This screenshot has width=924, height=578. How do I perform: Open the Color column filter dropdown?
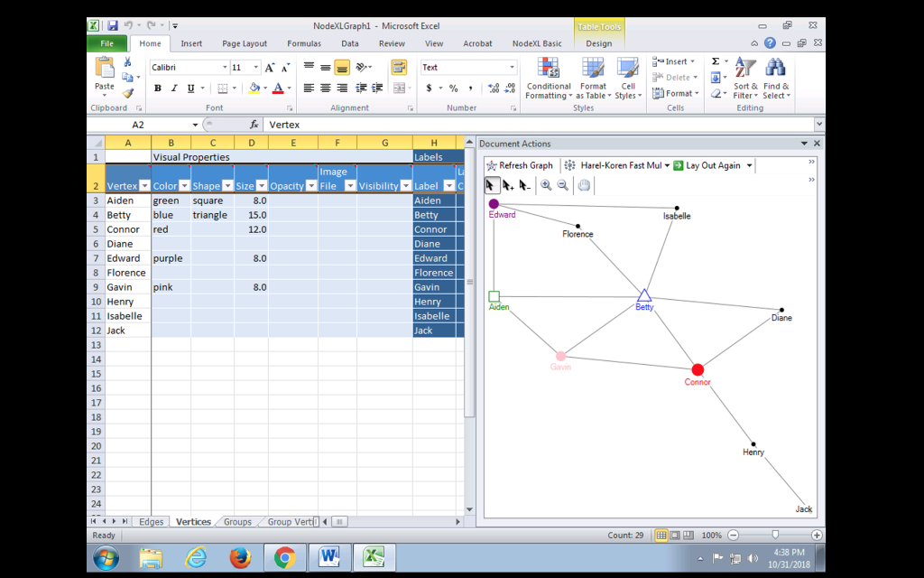coord(184,186)
